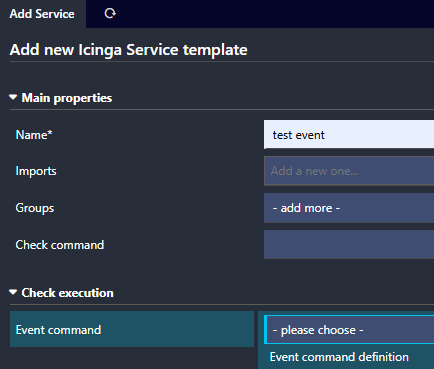Click the refresh icon next to Add Service tab
The image size is (434, 369).
110,14
